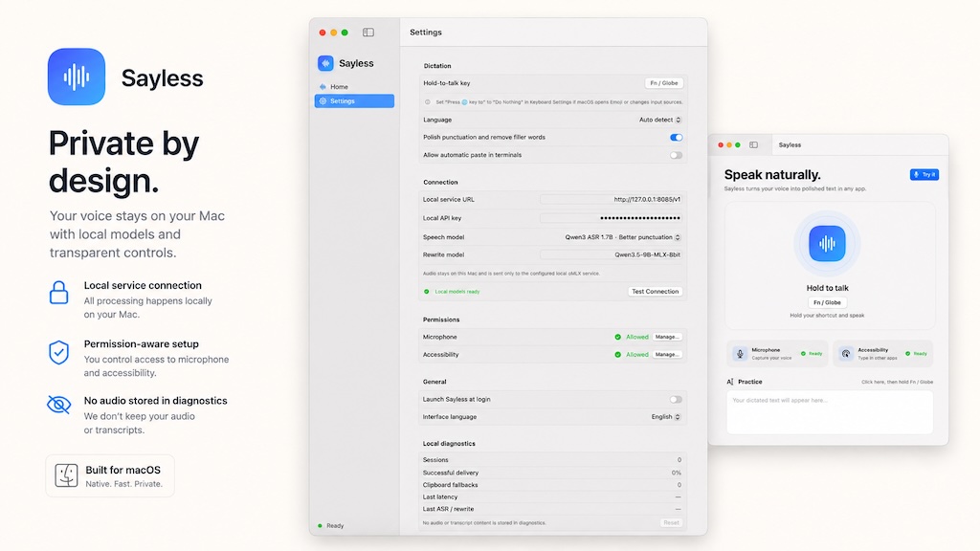Open the Speech model Qwen3 ASR dropdown
Image resolution: width=980 pixels, height=551 pixels.
pyautogui.click(x=622, y=237)
